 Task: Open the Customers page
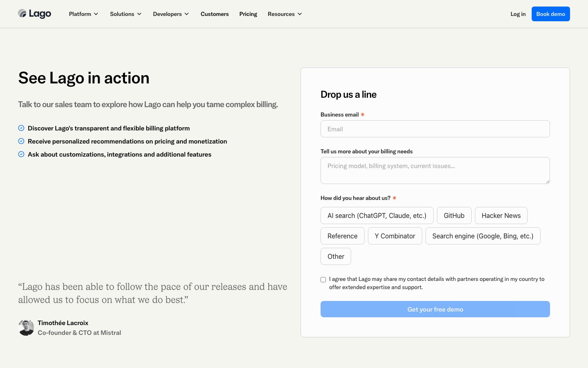[x=215, y=14]
